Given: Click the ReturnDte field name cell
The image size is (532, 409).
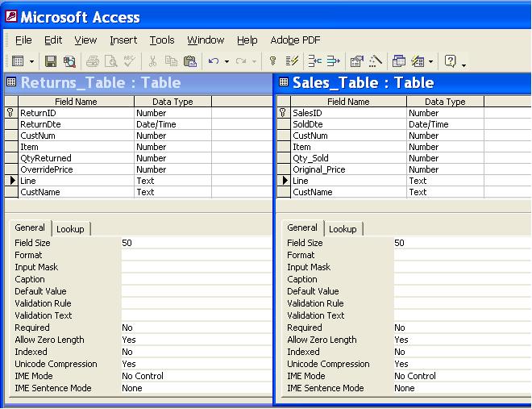Looking at the screenshot, I should click(x=77, y=124).
